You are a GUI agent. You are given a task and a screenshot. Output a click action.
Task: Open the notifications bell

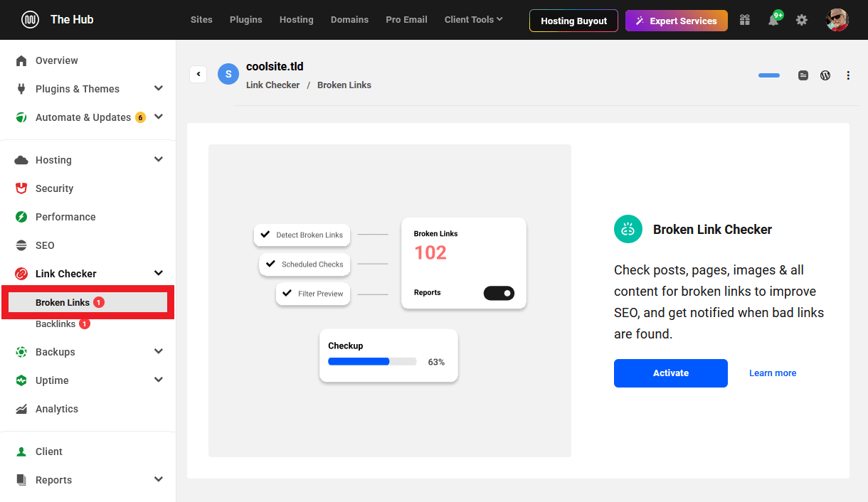coord(773,20)
